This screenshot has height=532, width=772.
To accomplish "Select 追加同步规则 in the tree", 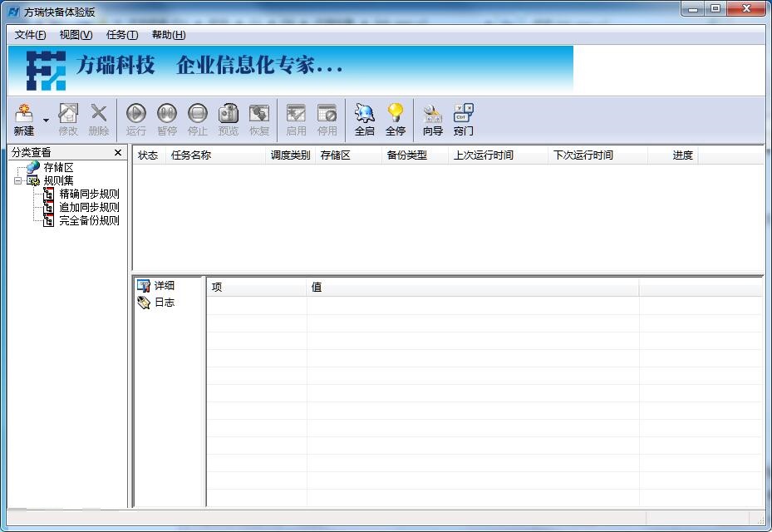I will click(89, 207).
